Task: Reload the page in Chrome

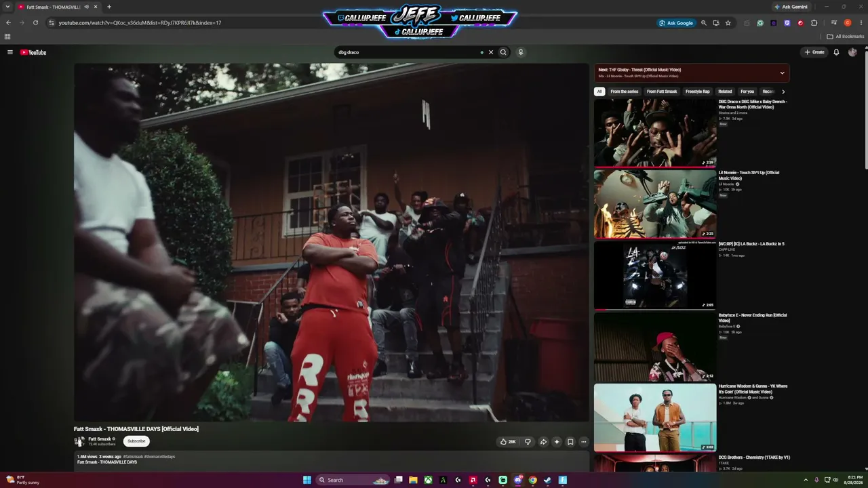Action: pyautogui.click(x=35, y=23)
